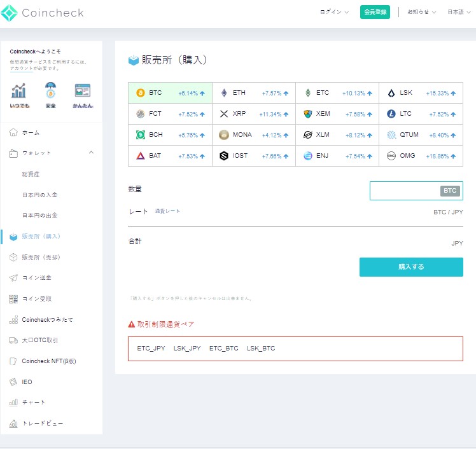Go to ホーム in sidebar

pos(31,132)
